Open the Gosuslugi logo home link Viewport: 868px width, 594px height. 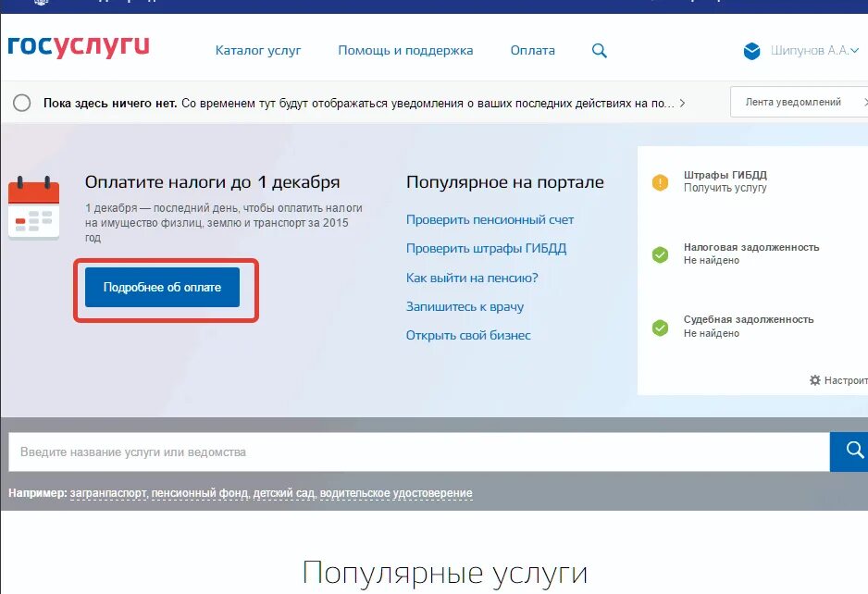[79, 46]
